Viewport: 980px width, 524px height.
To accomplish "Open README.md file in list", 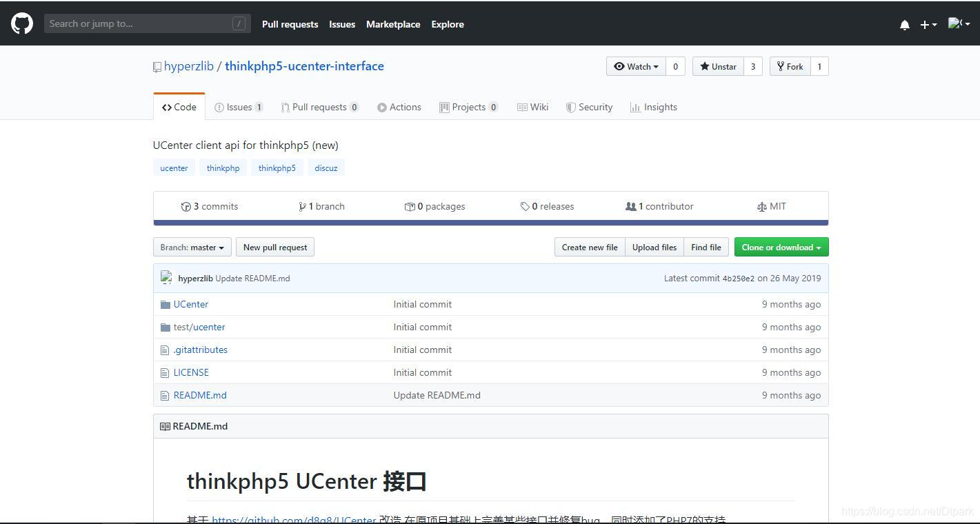I will click(200, 395).
